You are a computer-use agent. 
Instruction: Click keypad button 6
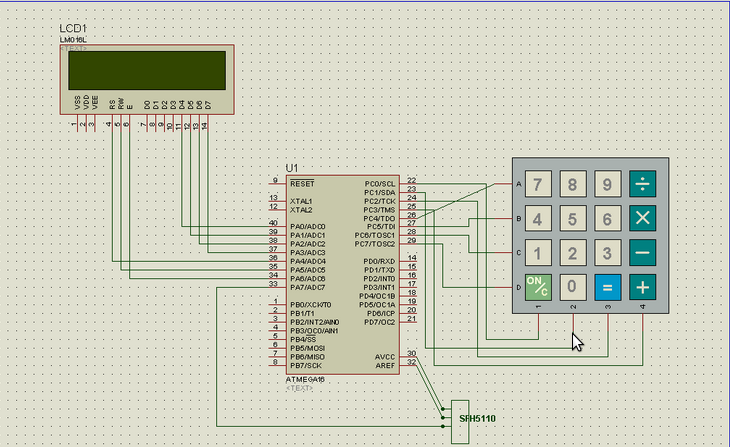coord(608,218)
